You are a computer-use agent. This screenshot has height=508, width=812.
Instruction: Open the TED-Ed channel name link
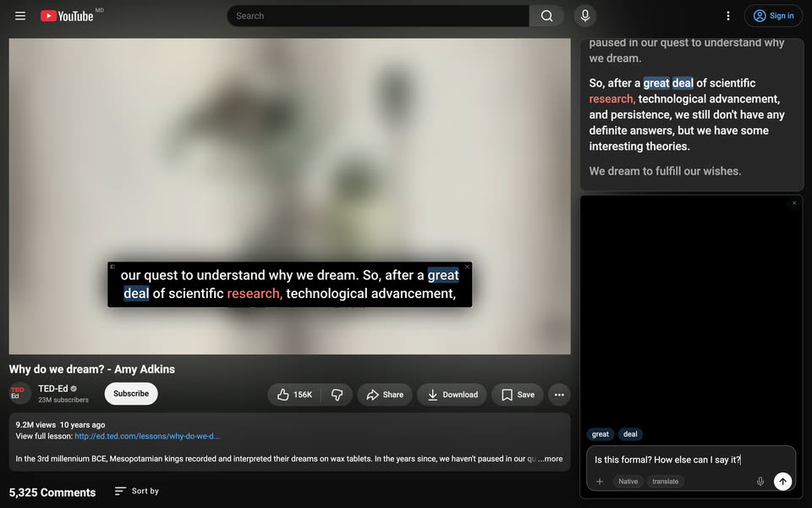click(x=52, y=389)
